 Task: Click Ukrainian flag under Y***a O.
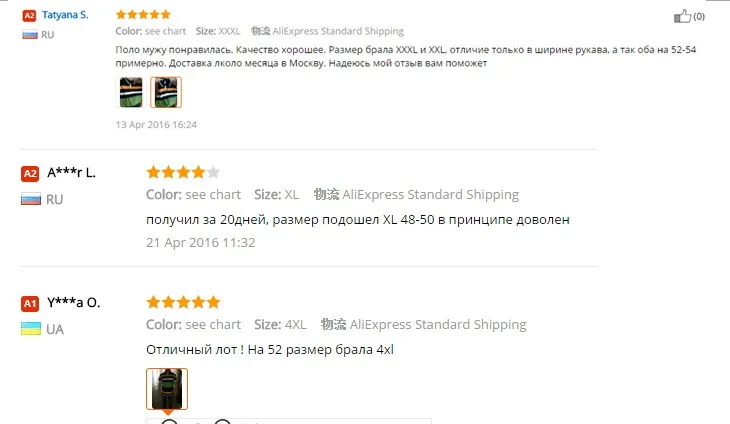[31, 329]
